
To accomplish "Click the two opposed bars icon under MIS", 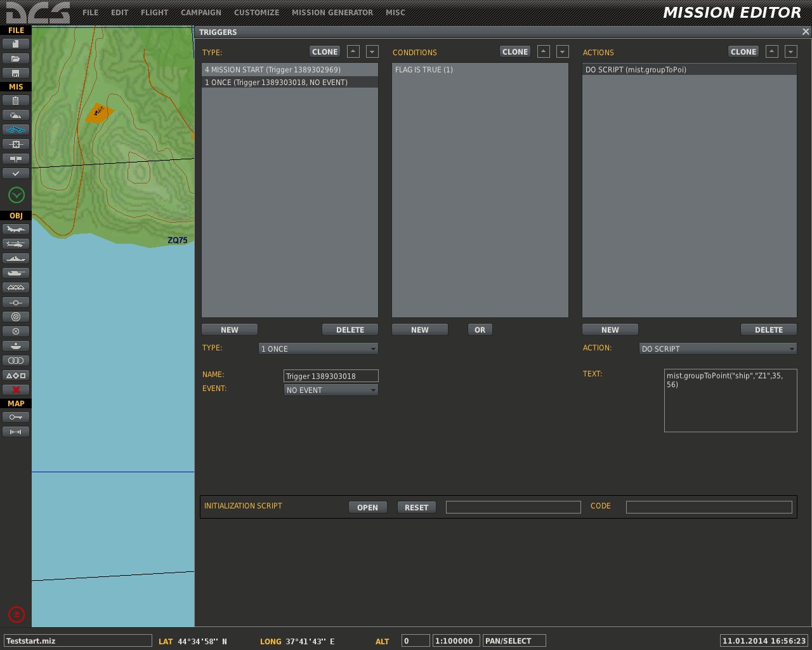I will 16,159.
